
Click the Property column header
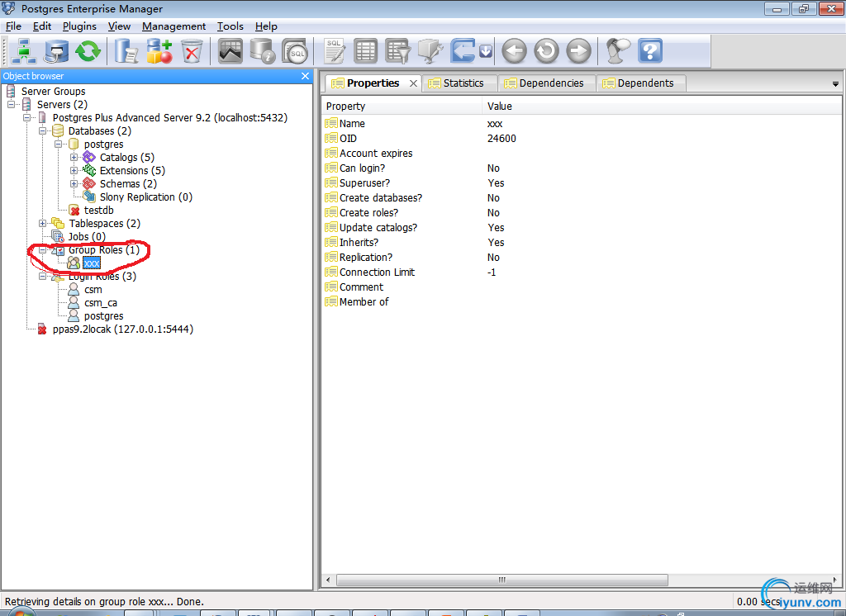pos(402,107)
